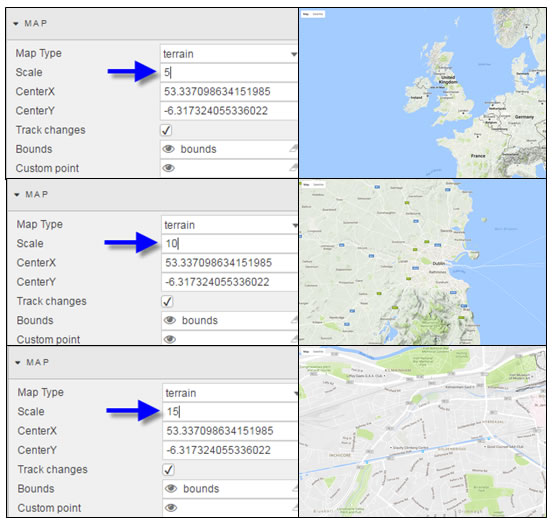
Task: Select Satellite tab on the Dublin region map
Action: pyautogui.click(x=318, y=184)
